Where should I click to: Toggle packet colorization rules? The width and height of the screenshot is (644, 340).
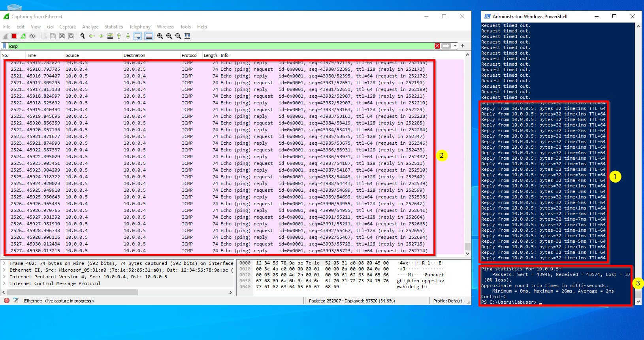click(x=149, y=36)
